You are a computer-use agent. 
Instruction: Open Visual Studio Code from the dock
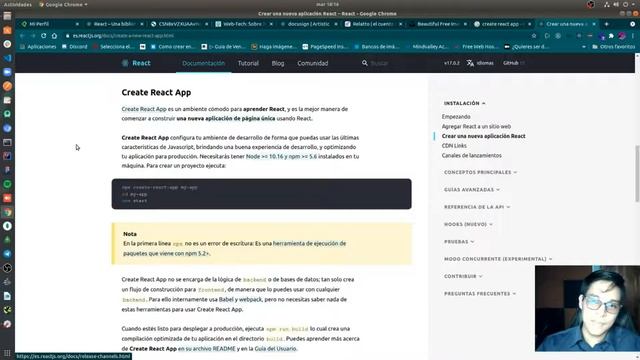pos(7,58)
